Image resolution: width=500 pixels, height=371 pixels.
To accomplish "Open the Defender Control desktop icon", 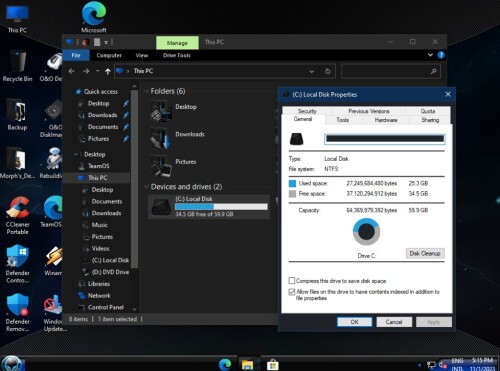I will pos(17,264).
